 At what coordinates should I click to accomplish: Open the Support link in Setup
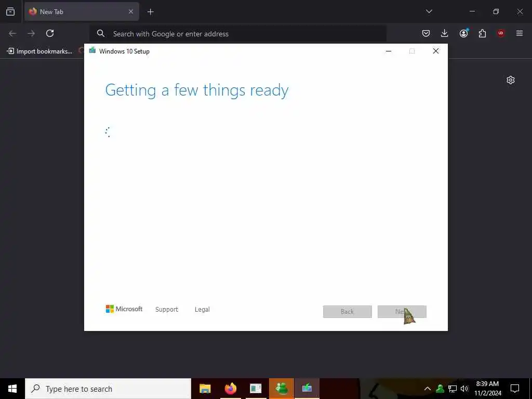[x=167, y=310]
